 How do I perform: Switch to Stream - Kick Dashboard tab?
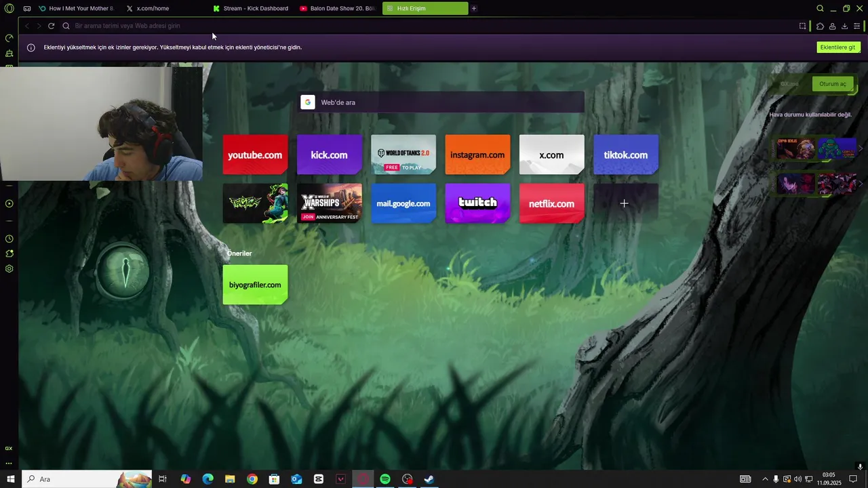click(x=250, y=8)
